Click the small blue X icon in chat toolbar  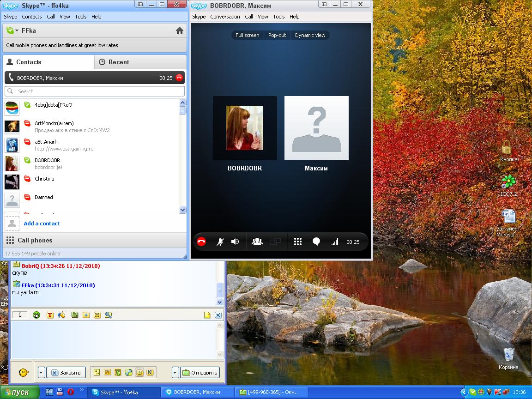coord(218,315)
